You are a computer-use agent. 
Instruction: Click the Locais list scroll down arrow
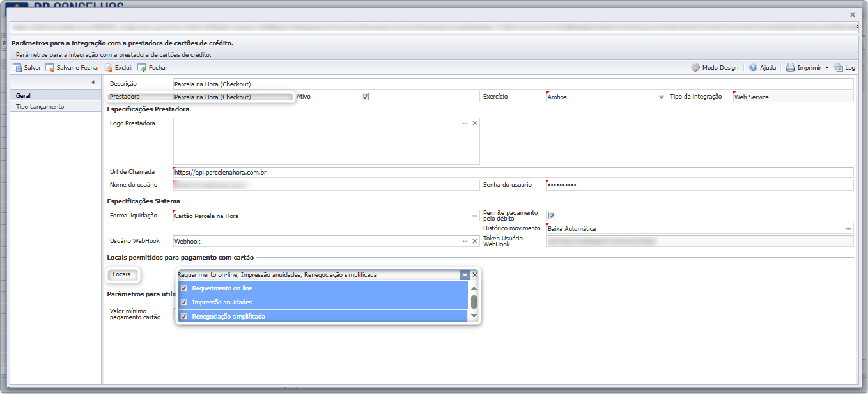tap(474, 316)
